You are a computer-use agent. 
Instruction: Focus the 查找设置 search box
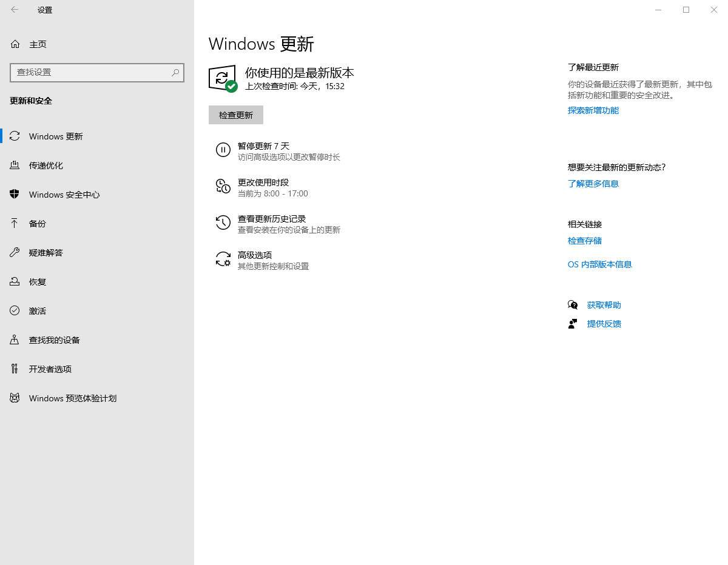[x=97, y=72]
